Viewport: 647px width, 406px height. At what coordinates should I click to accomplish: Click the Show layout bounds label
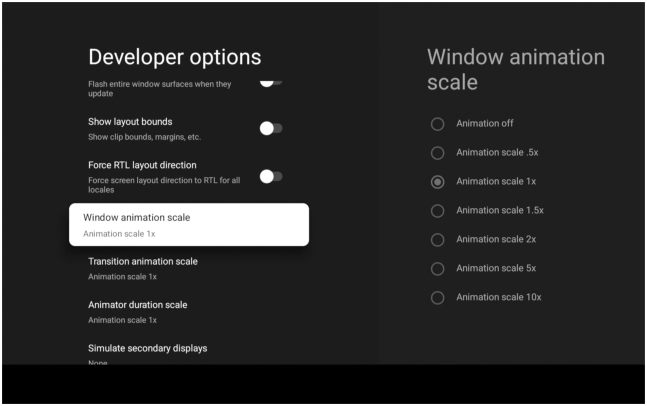[x=130, y=122]
